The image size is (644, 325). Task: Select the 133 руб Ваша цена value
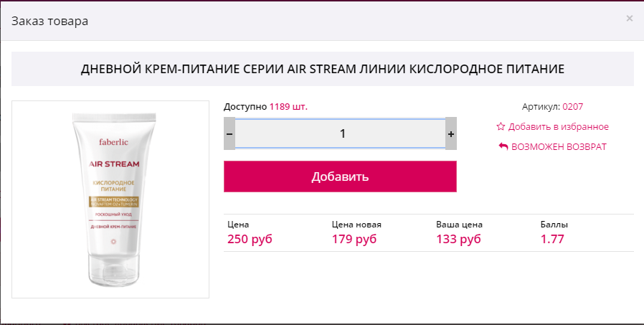(x=458, y=239)
